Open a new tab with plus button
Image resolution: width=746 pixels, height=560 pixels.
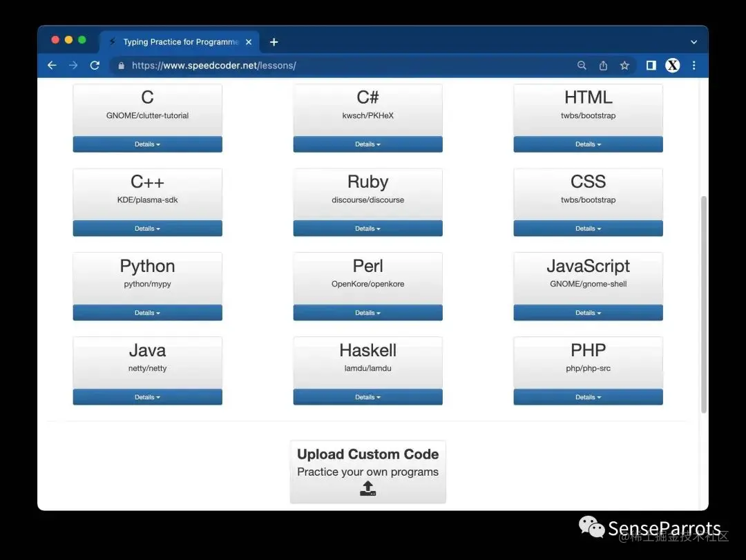[274, 42]
